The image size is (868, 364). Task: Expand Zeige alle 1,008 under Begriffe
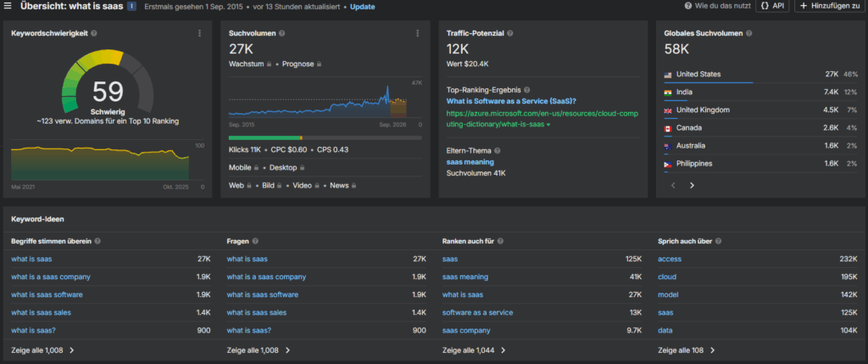pyautogui.click(x=42, y=350)
